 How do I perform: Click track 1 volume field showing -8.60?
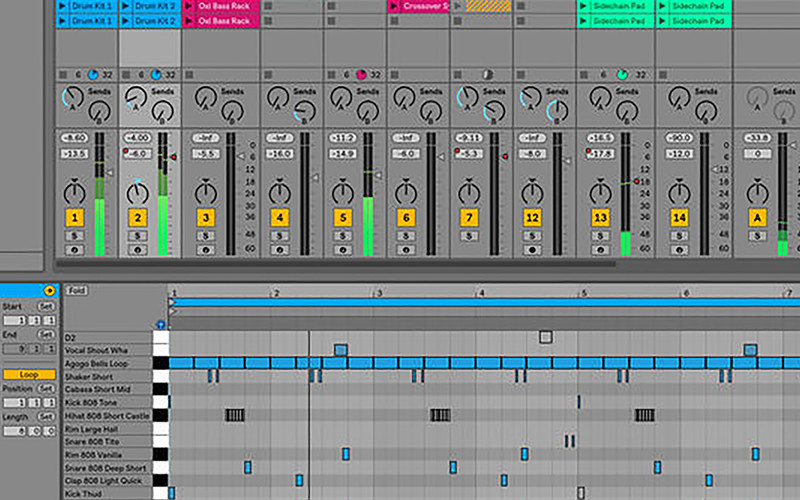point(74,138)
